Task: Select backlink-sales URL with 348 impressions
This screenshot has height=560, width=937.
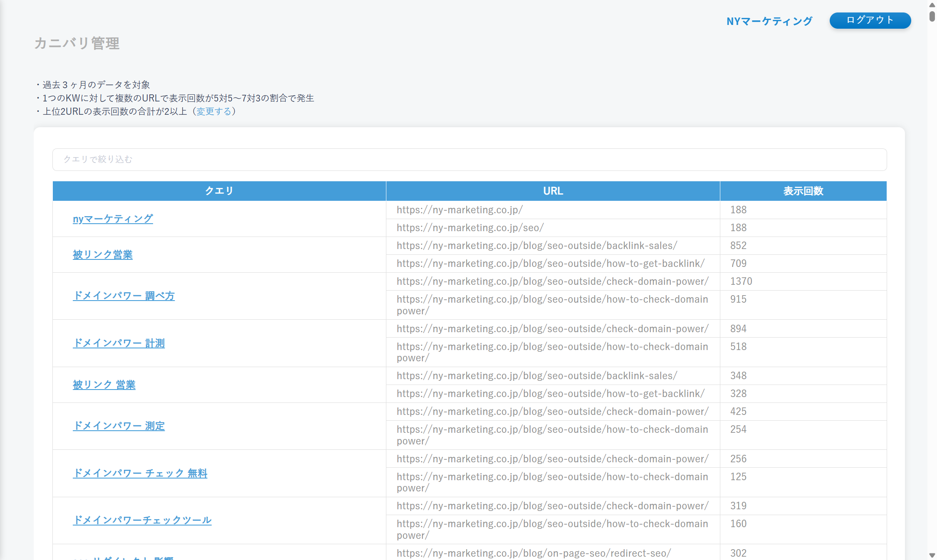Action: tap(553, 376)
